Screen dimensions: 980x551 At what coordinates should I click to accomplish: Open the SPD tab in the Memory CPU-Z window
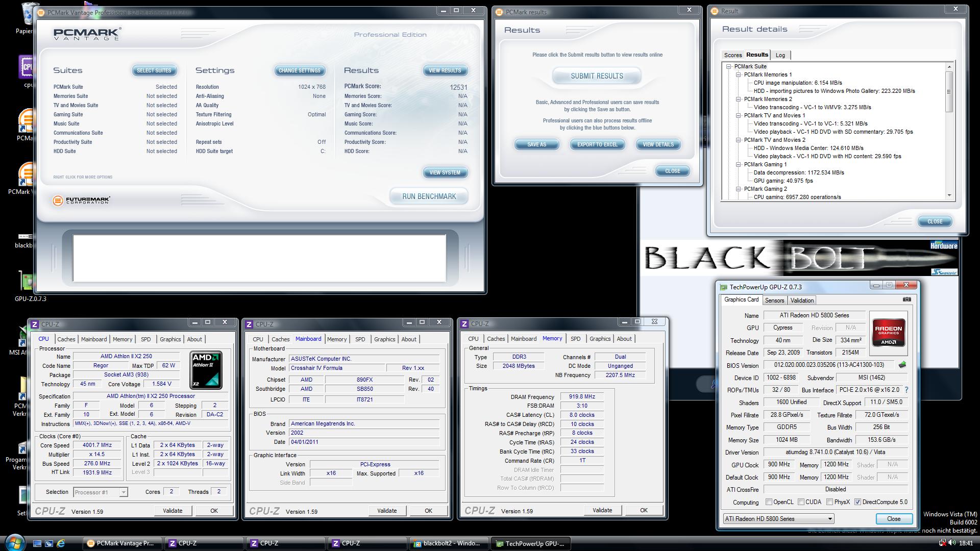575,339
